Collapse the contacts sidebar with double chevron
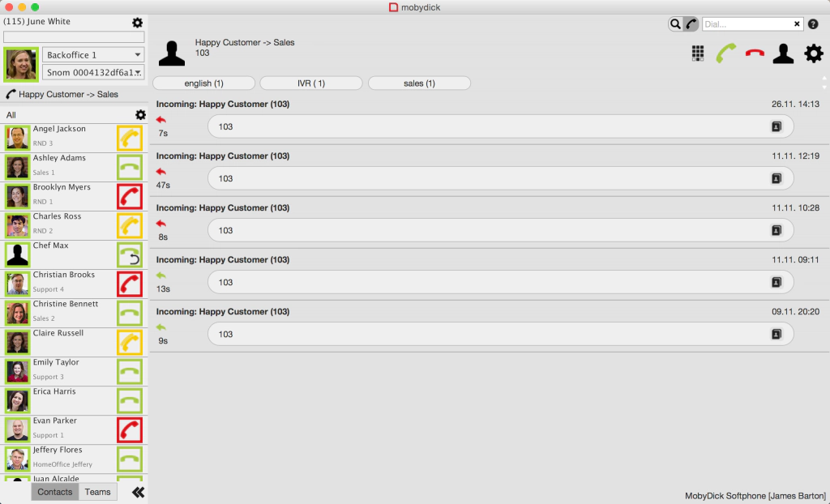 pos(138,492)
